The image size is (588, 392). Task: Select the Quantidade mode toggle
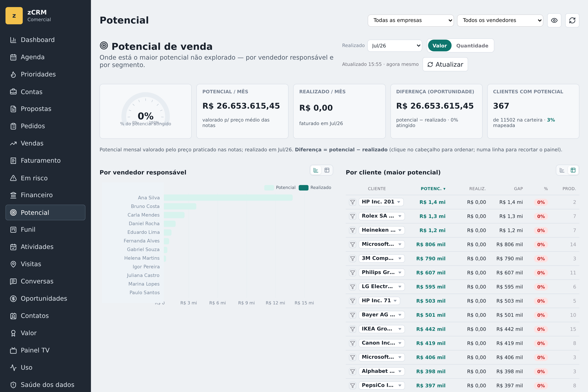click(x=472, y=46)
